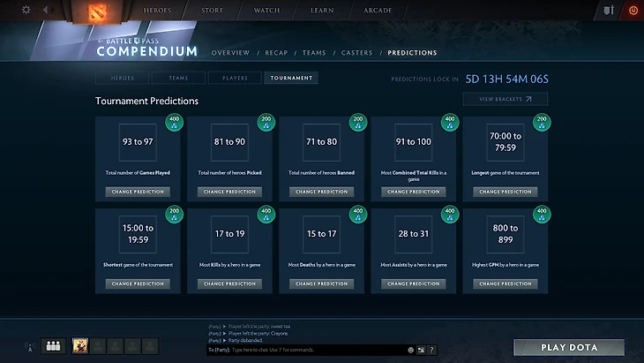Open the settings gear icon

[26, 10]
